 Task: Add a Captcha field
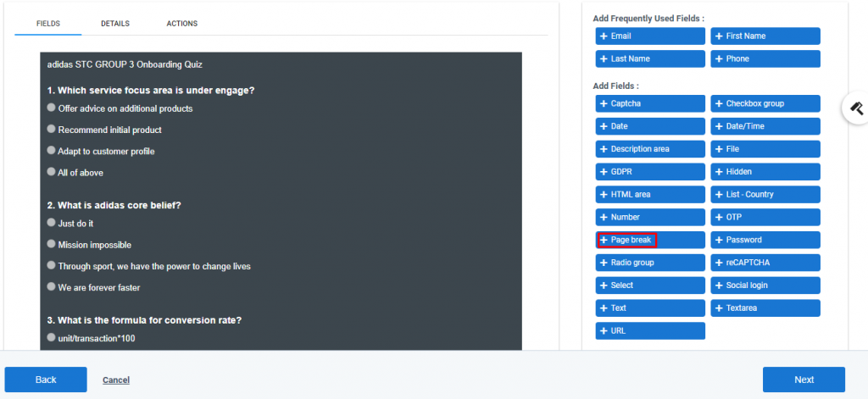pos(650,103)
